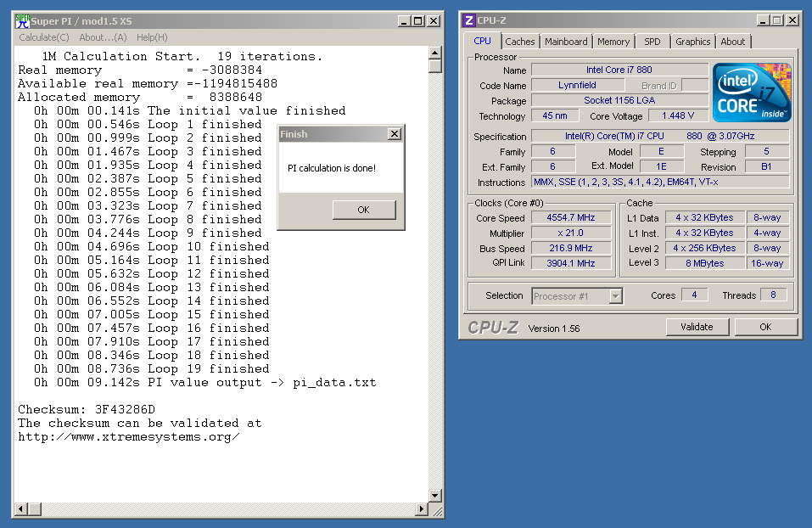Click the Specification field with '@ 3.07GHz'
Screen dimensions: 812x528
[x=660, y=137]
